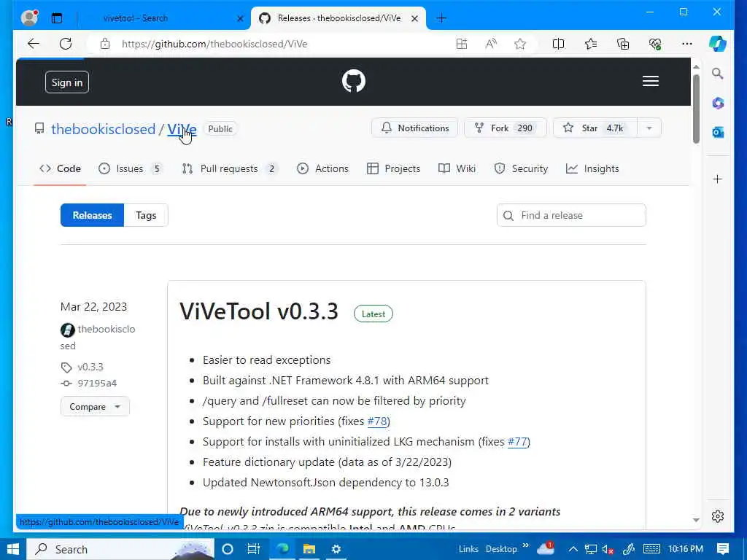747x560 pixels.
Task: Show hidden tray icons chevron
Action: pos(573,549)
